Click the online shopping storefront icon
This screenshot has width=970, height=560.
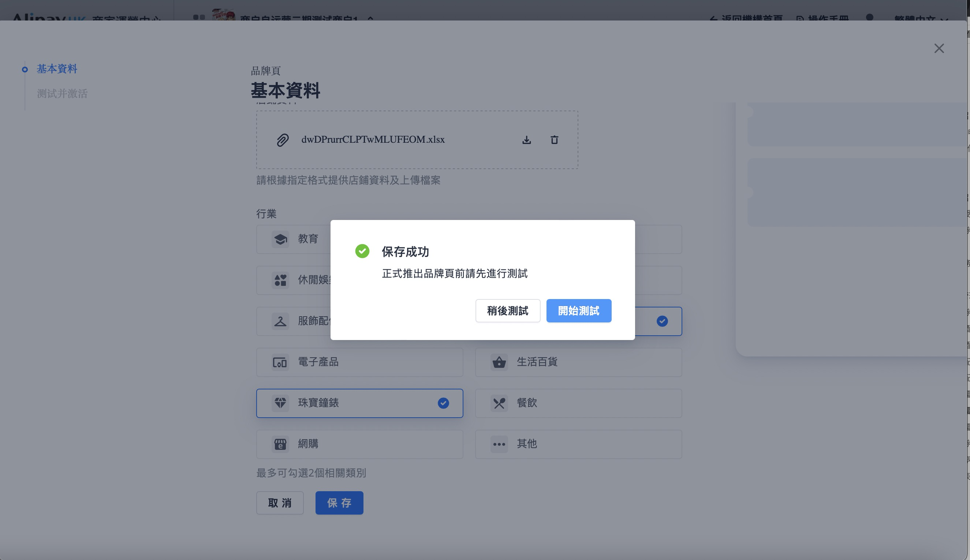(x=280, y=444)
